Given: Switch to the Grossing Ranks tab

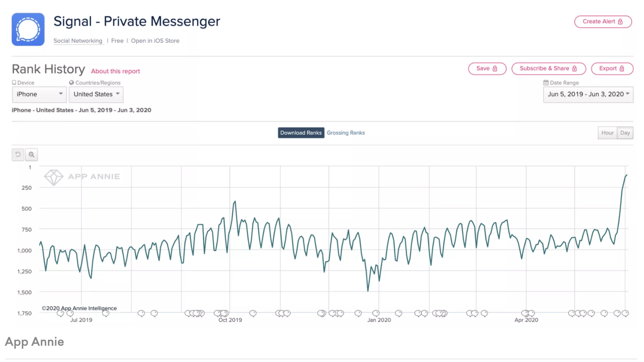Looking at the screenshot, I should point(346,133).
